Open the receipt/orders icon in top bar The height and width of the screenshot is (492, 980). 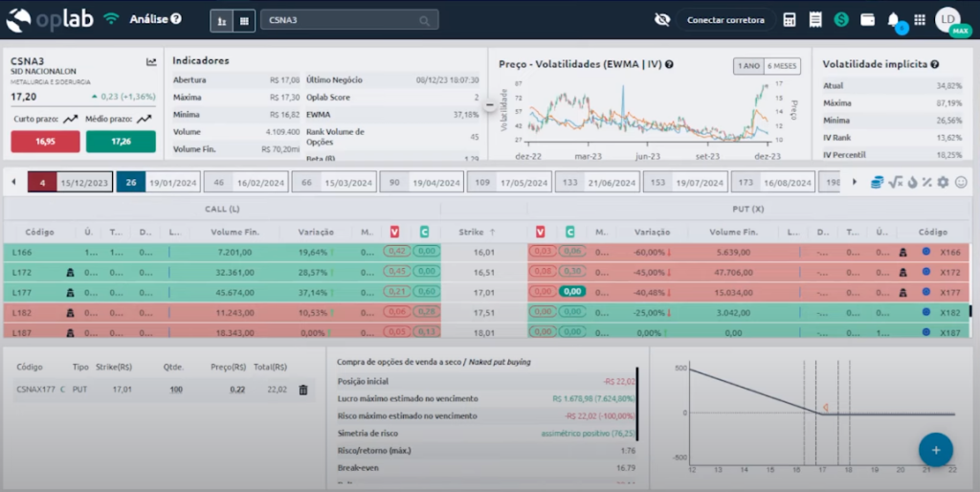tap(815, 19)
